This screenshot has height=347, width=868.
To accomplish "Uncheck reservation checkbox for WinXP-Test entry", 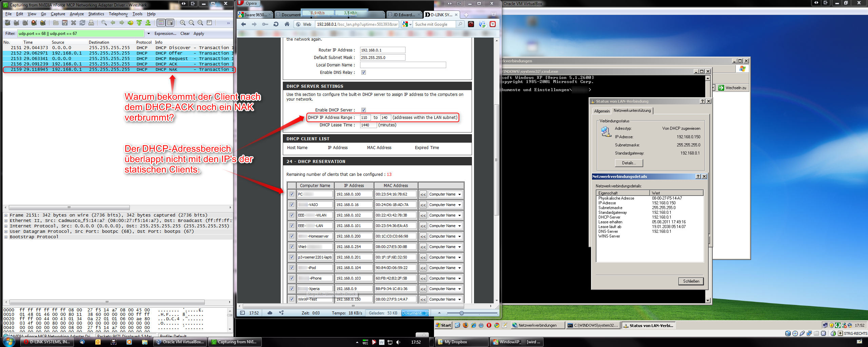I will click(x=292, y=299).
